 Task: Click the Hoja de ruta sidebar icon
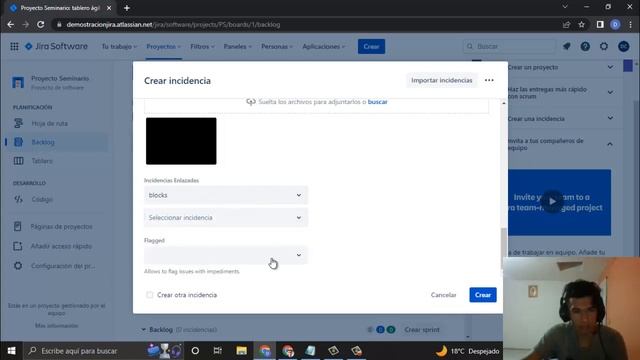click(x=18, y=123)
